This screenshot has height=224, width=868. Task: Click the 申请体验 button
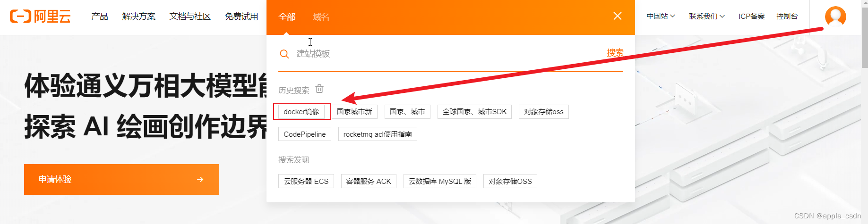click(121, 179)
